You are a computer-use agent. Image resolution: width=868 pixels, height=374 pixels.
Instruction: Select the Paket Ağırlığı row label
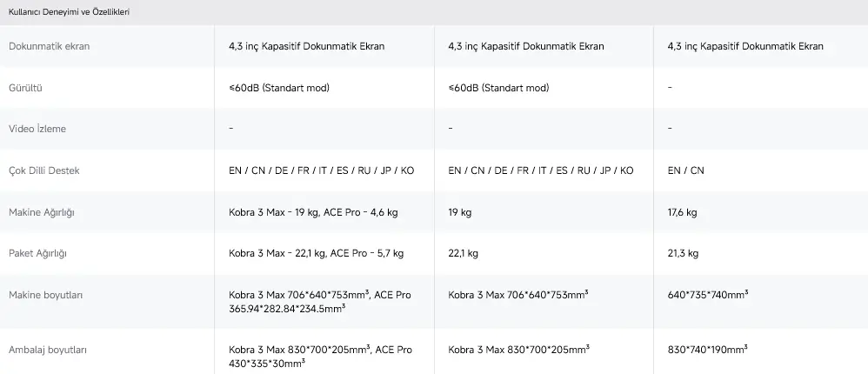[x=37, y=253]
